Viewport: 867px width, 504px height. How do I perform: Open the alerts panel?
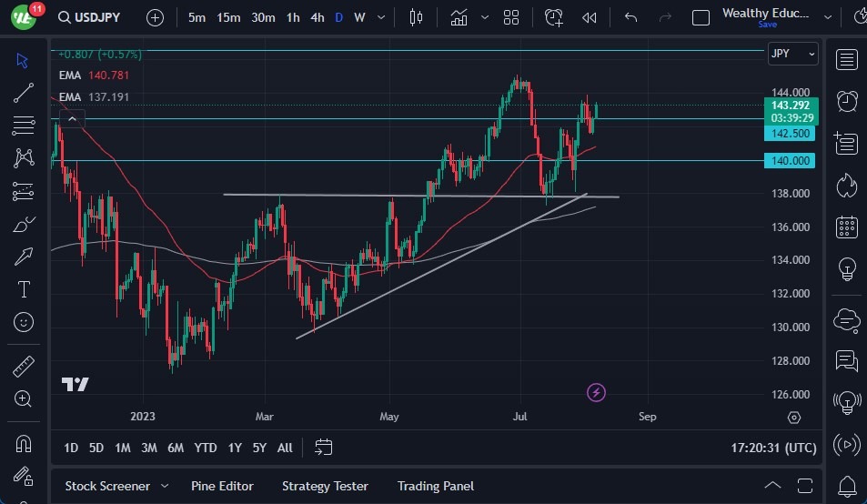(847, 101)
